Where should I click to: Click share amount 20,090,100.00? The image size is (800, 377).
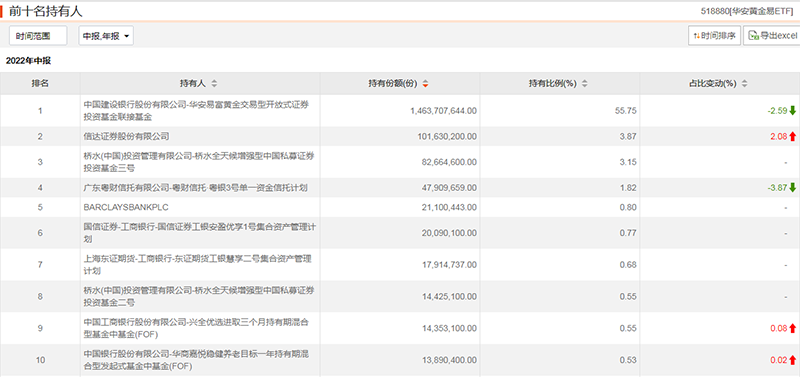(x=449, y=233)
